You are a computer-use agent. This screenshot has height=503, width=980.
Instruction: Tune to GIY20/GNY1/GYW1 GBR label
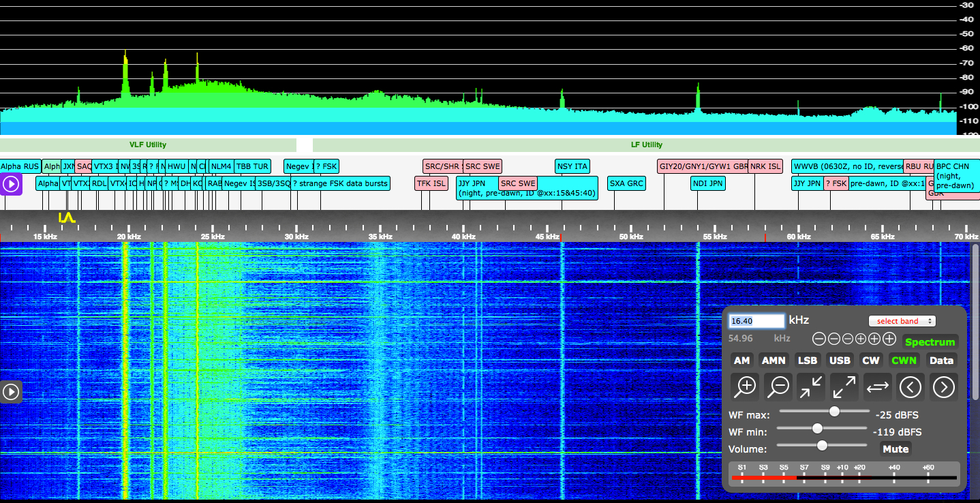(x=703, y=166)
